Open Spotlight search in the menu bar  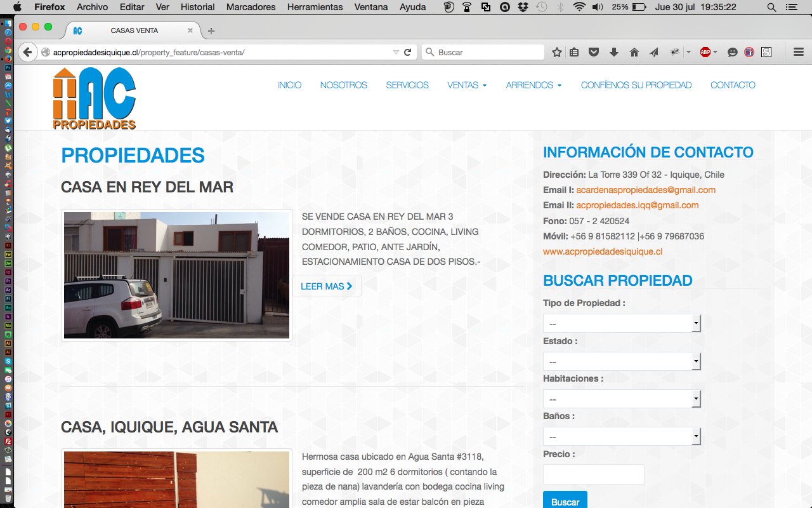(x=771, y=7)
